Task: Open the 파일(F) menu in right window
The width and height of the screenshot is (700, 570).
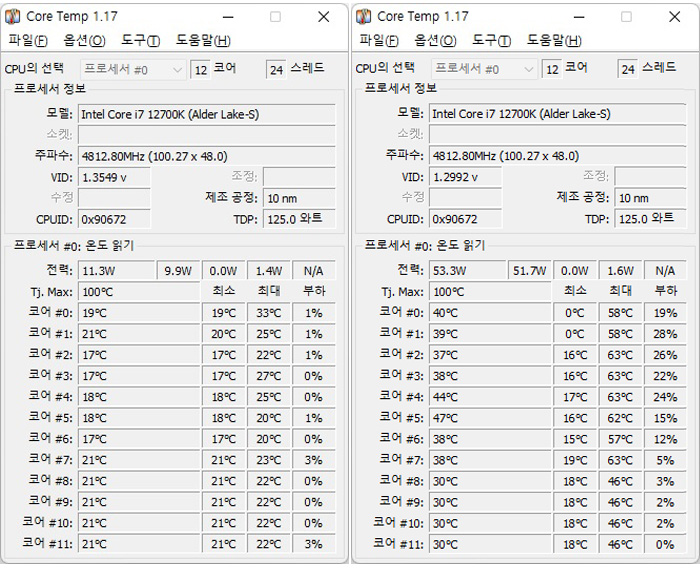Action: (x=379, y=40)
